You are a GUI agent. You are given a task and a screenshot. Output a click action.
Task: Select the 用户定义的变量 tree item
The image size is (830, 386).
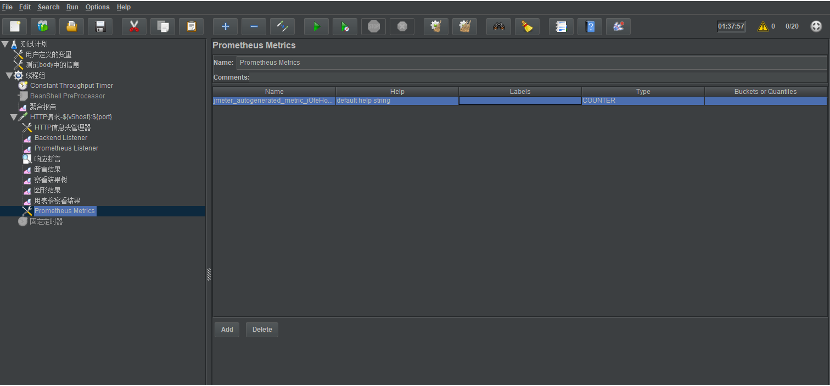point(49,55)
